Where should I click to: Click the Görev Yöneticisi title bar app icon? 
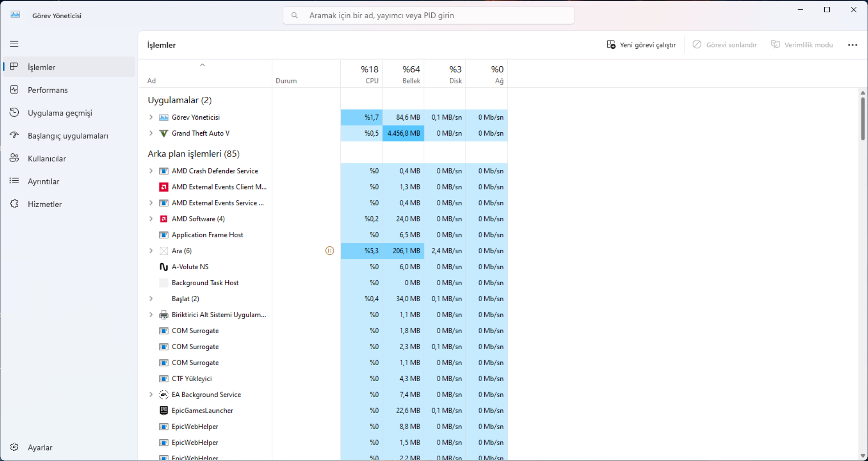tap(16, 15)
